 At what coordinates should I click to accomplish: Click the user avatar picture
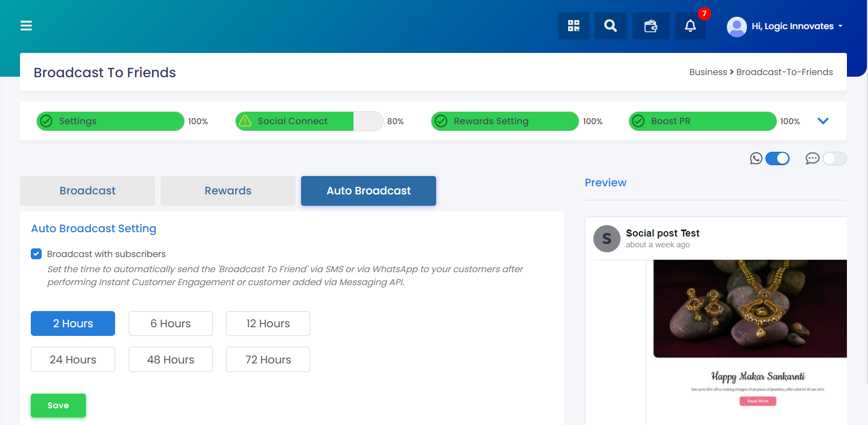[737, 26]
